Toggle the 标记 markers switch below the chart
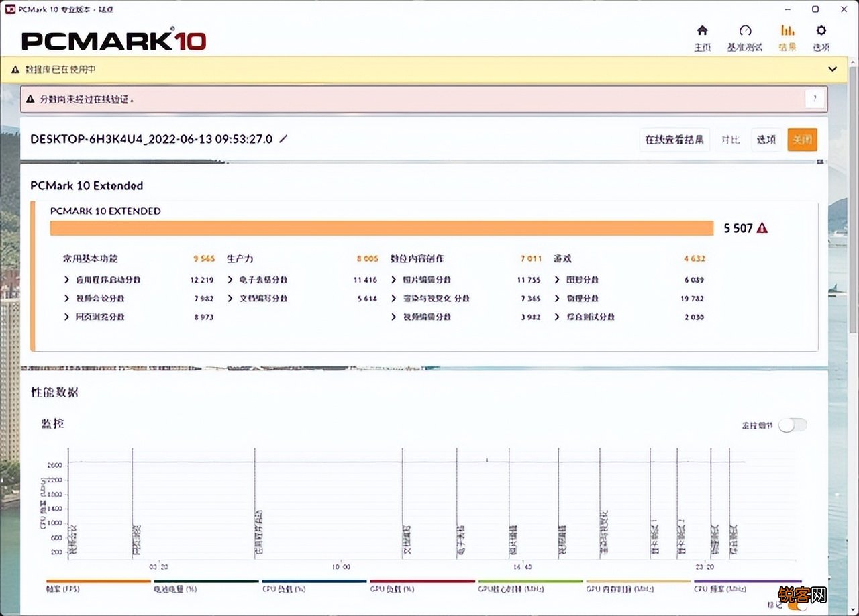 [797, 604]
